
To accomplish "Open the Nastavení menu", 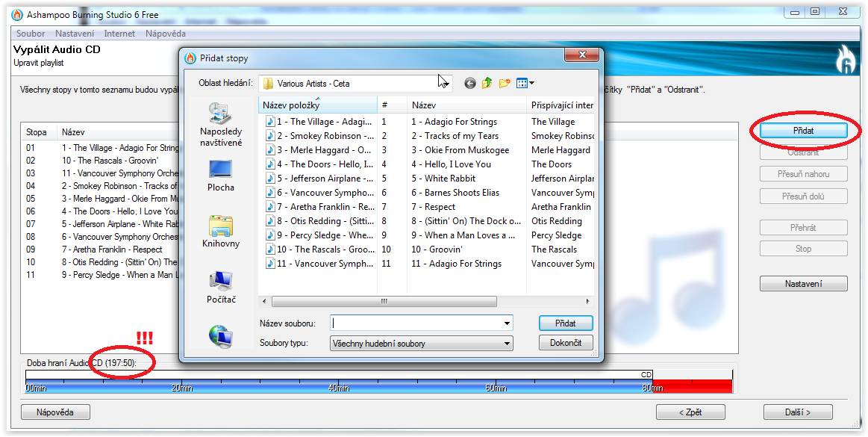I will tap(75, 34).
